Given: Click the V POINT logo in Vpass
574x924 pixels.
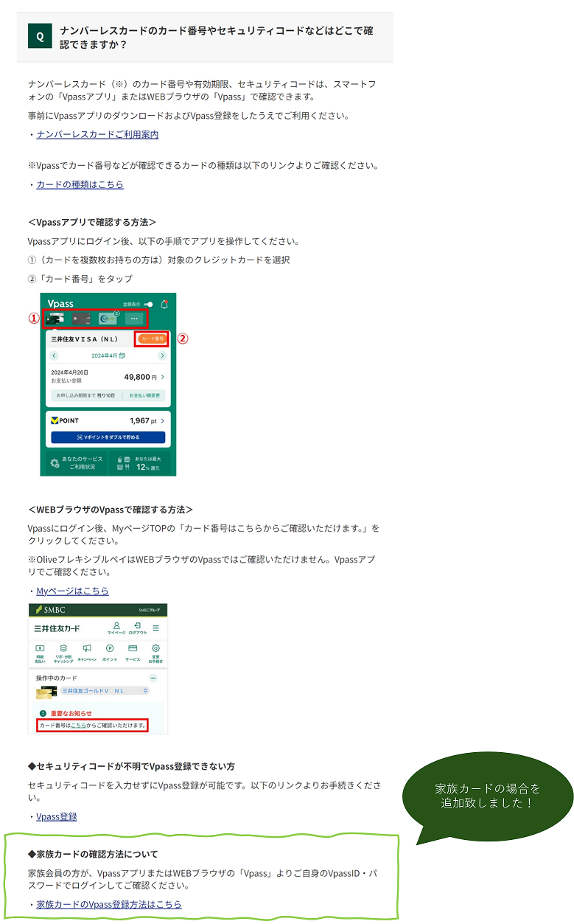Looking at the screenshot, I should [64, 420].
